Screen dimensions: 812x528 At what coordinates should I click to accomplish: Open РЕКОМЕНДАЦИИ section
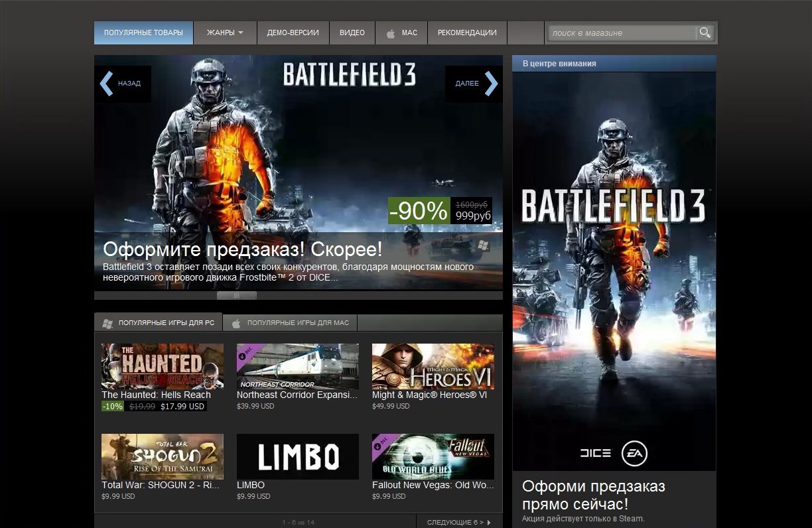[x=467, y=33]
